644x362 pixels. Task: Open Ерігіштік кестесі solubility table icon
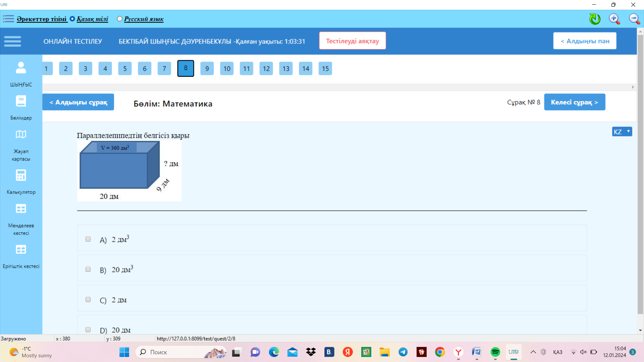click(21, 250)
